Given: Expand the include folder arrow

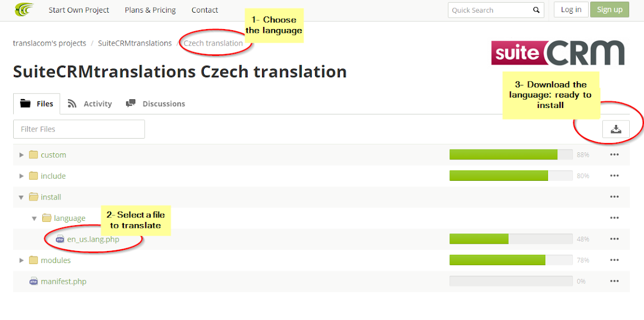Looking at the screenshot, I should tap(21, 176).
